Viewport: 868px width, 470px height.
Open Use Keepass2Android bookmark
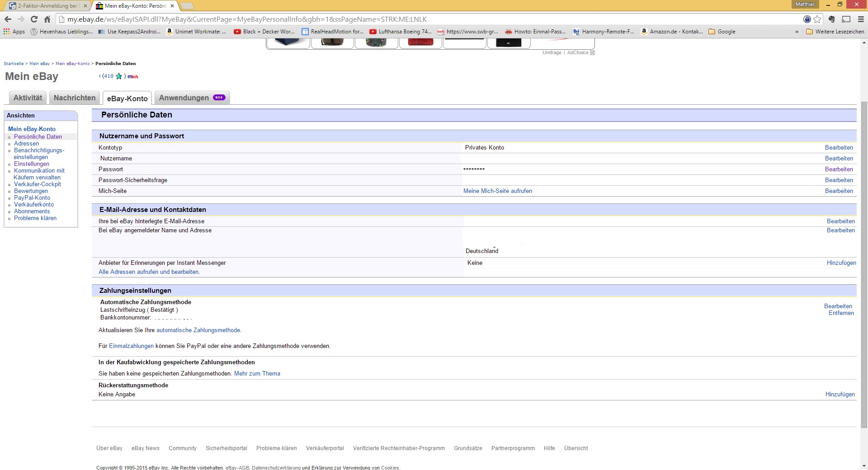[x=129, y=32]
